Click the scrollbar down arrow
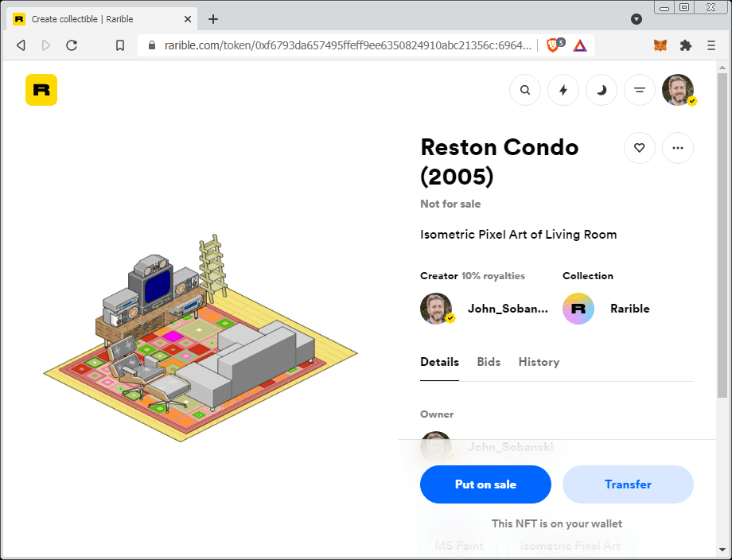This screenshot has height=560, width=732. pos(722,550)
